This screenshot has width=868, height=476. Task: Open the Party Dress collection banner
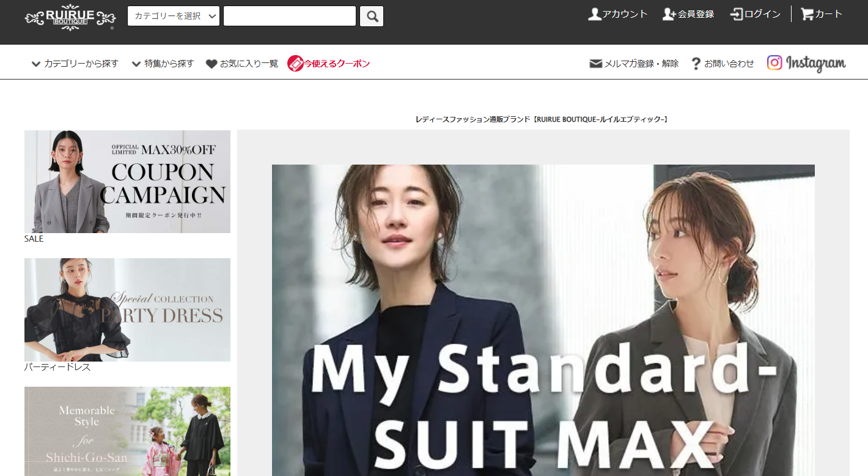127,310
